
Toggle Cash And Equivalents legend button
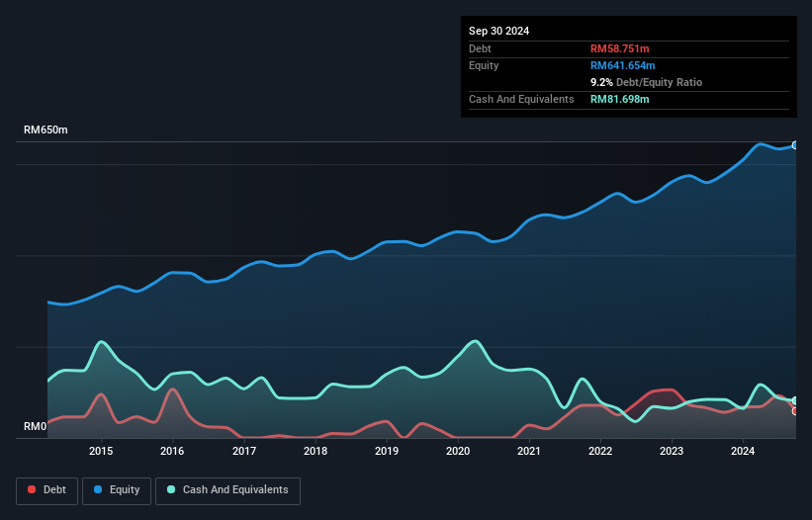pos(227,490)
